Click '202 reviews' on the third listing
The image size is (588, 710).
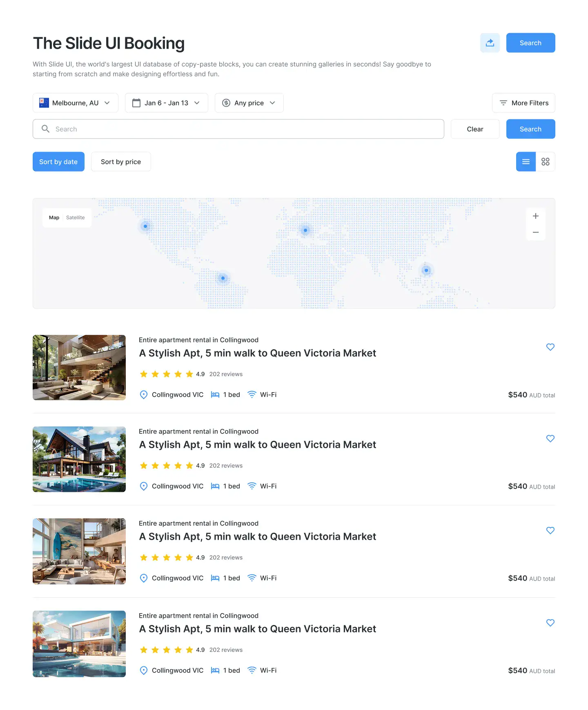coord(226,558)
